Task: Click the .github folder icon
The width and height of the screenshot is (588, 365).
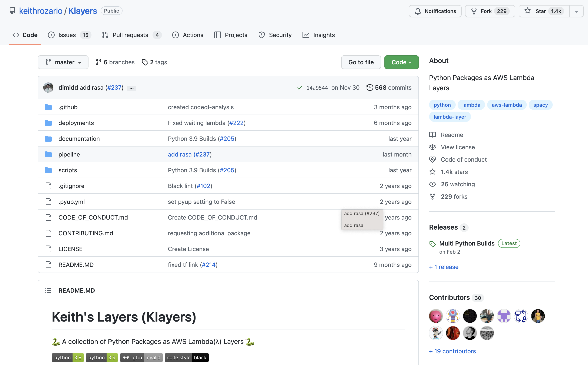Action: coord(48,107)
